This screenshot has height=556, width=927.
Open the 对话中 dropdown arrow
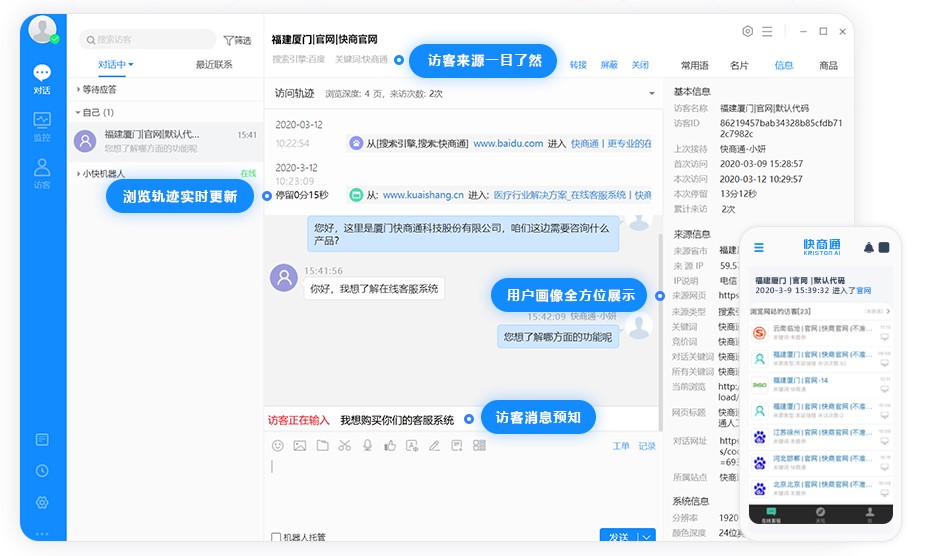tap(131, 65)
